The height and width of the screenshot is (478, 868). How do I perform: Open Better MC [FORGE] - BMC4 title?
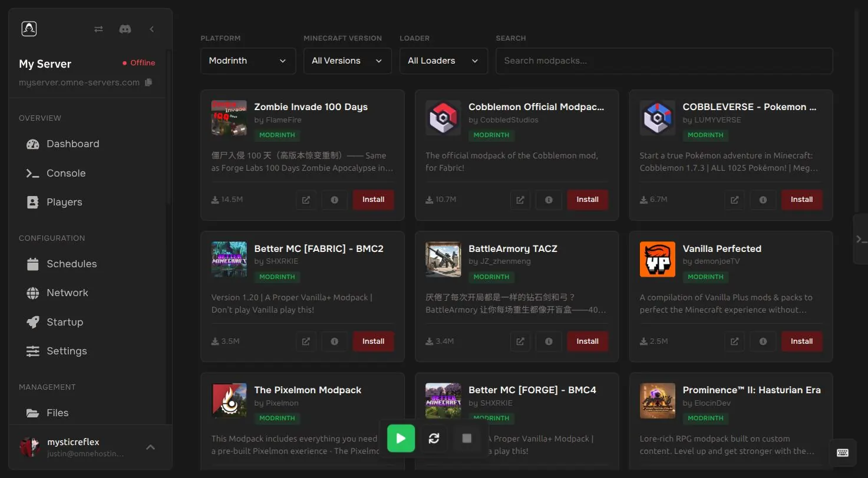point(532,390)
